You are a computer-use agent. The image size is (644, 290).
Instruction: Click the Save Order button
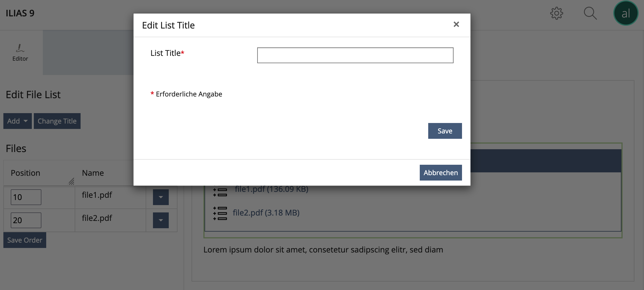point(25,240)
